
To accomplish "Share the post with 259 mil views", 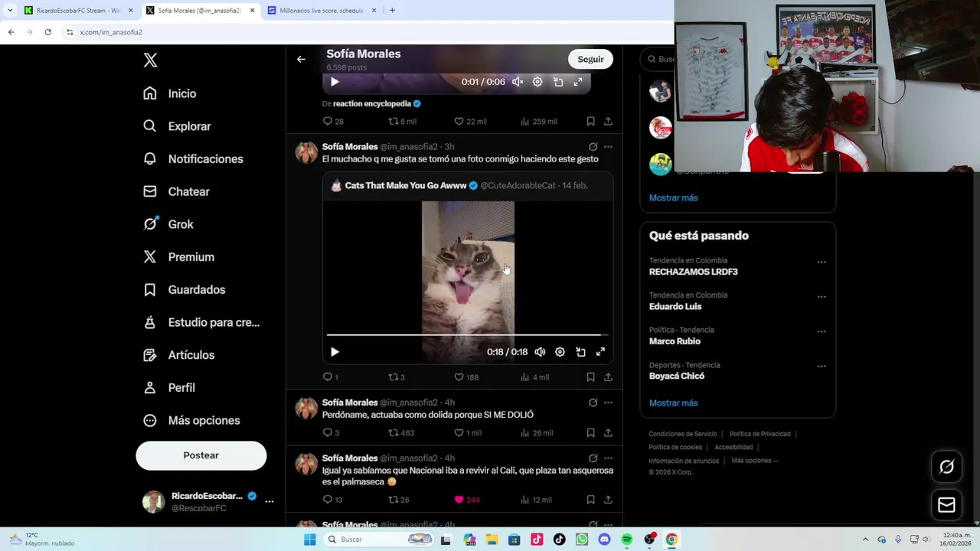I will tap(608, 122).
